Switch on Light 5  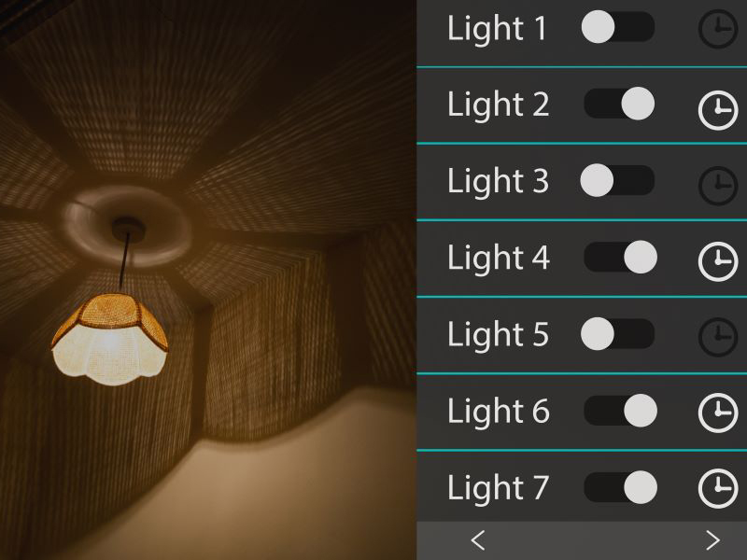click(x=617, y=333)
